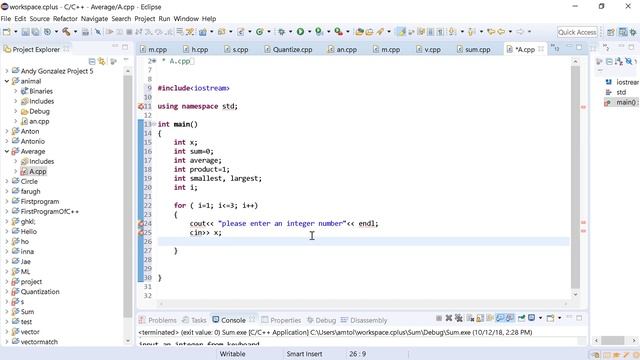
Task: Click the error marker on line 24
Action: [x=141, y=223]
